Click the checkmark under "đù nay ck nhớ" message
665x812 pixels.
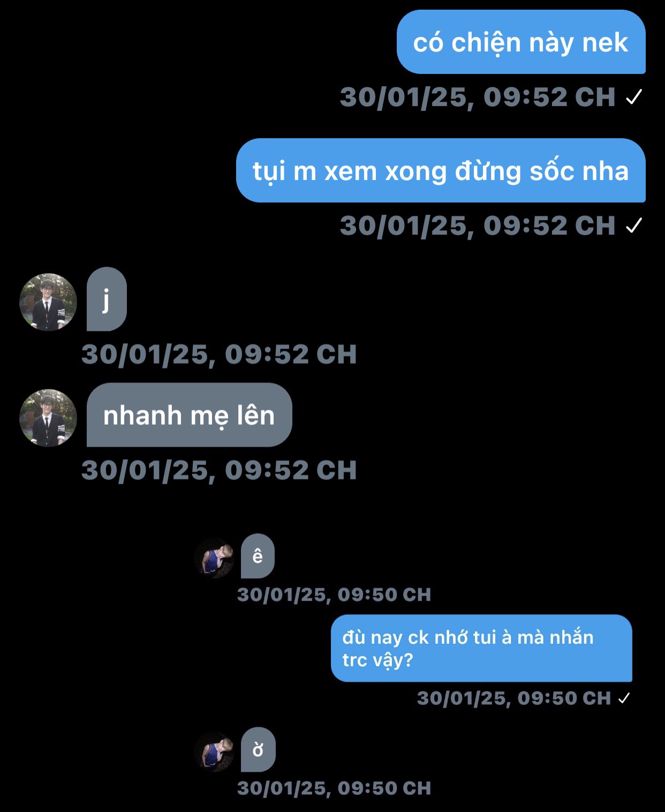coord(624,698)
